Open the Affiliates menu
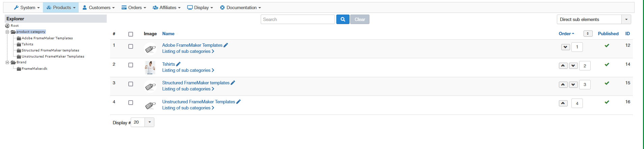 pyautogui.click(x=166, y=7)
